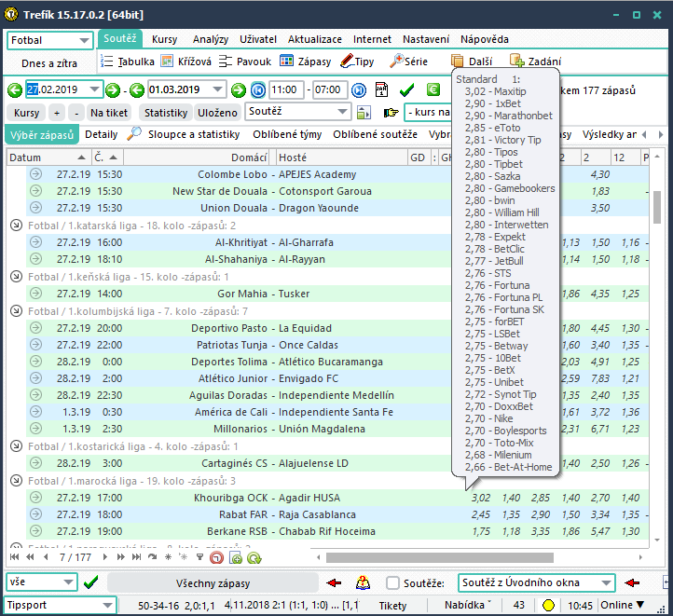The height and width of the screenshot is (616, 673).
Task: Click the wizard figure icon near Soutěže
Action: (363, 582)
